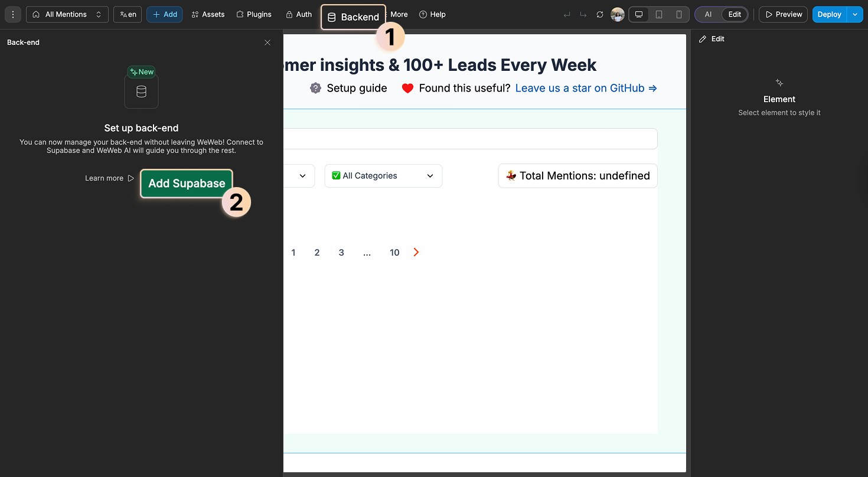Screen dimensions: 868x477
Task: Open the Help menu
Action: (432, 14)
